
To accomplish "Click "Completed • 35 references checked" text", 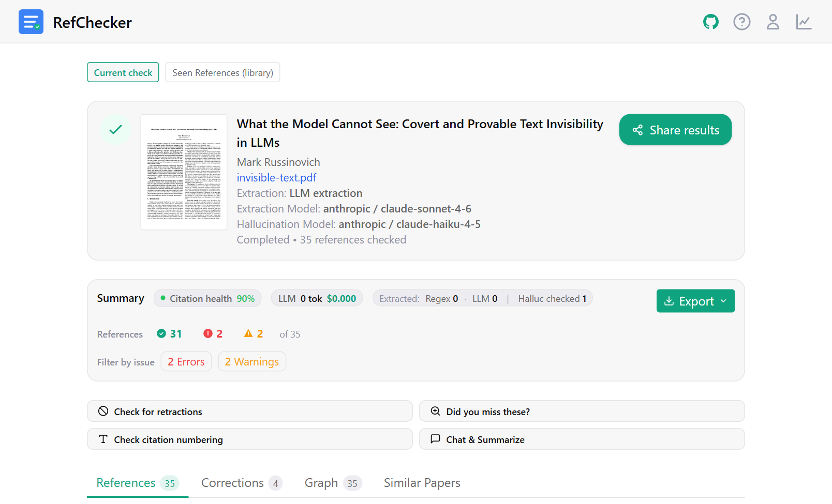I will tap(322, 240).
